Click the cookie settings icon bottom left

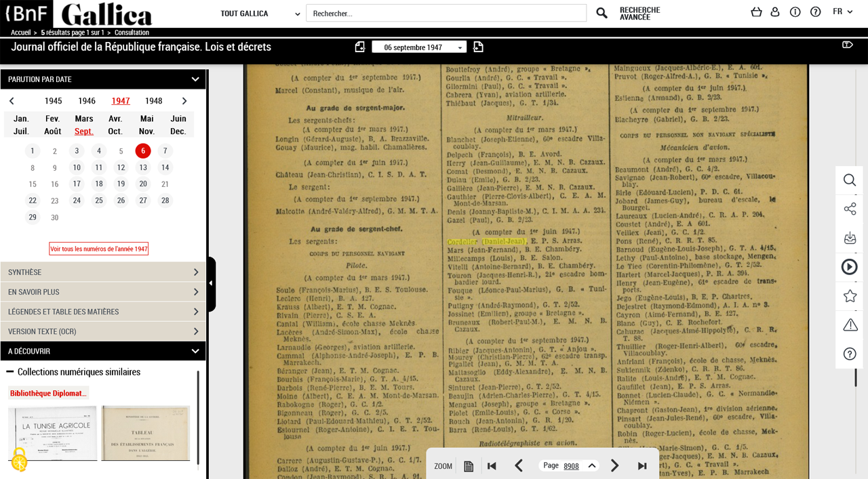[x=19, y=461]
